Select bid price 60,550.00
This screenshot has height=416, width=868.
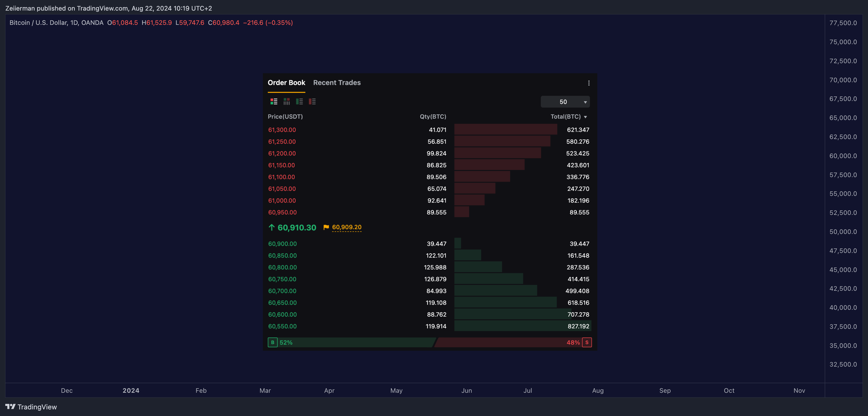click(x=282, y=326)
